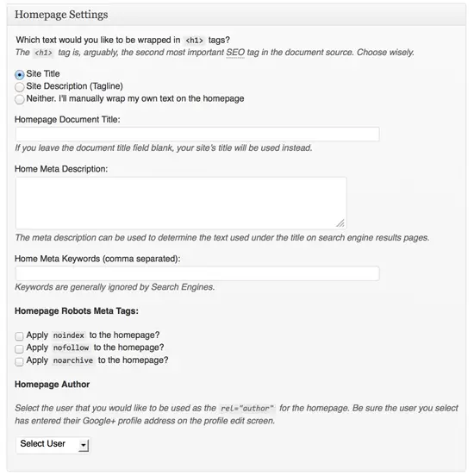
Task: Select Neither, manually wrap text option
Action: pos(20,99)
